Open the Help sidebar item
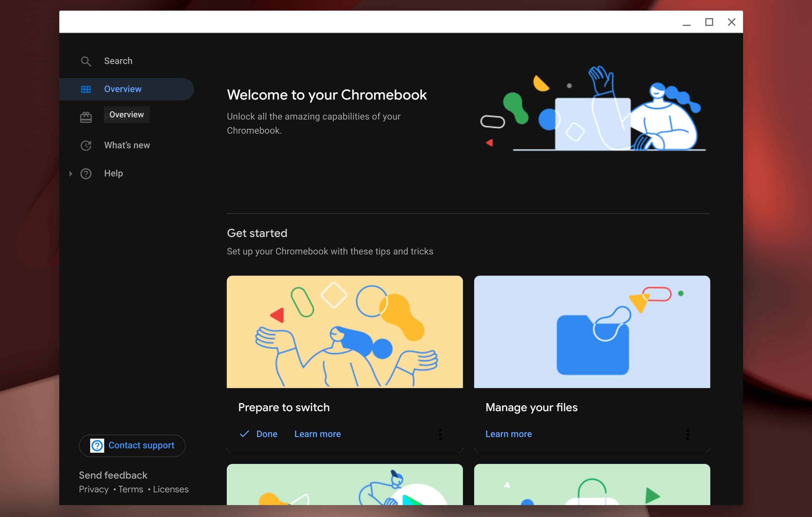This screenshot has width=812, height=517. coord(113,173)
